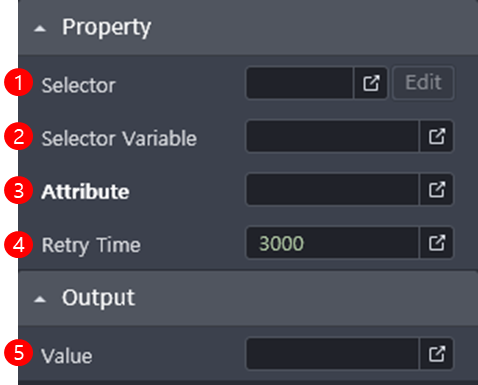Screen dimensions: 478x385
Task: Open the pop-out editor icon for Value output
Action: [436, 354]
